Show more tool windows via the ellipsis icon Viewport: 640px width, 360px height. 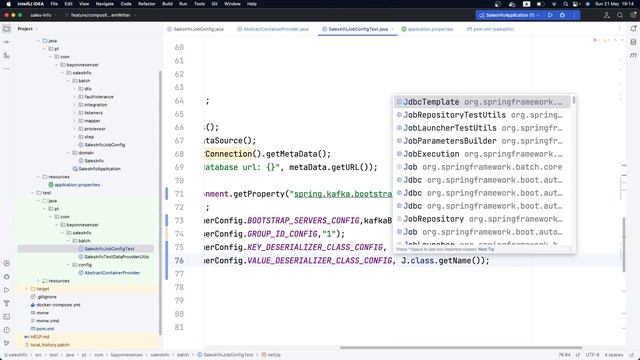7,69
